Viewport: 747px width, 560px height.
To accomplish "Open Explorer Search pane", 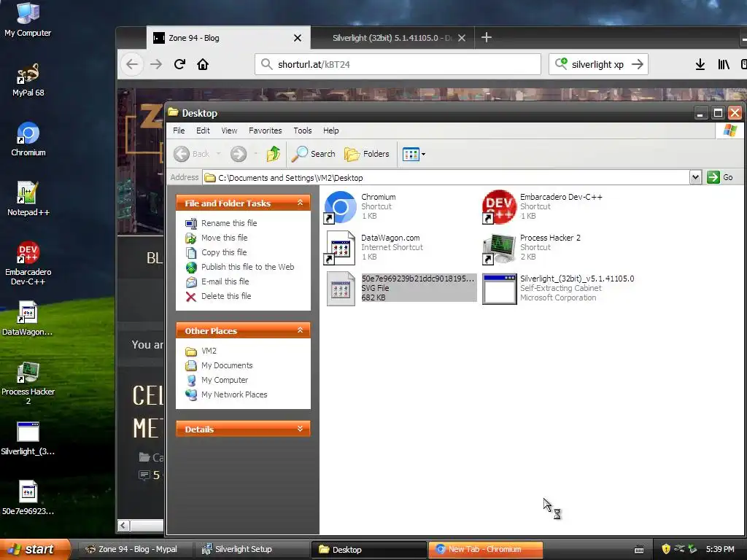I will (x=314, y=154).
